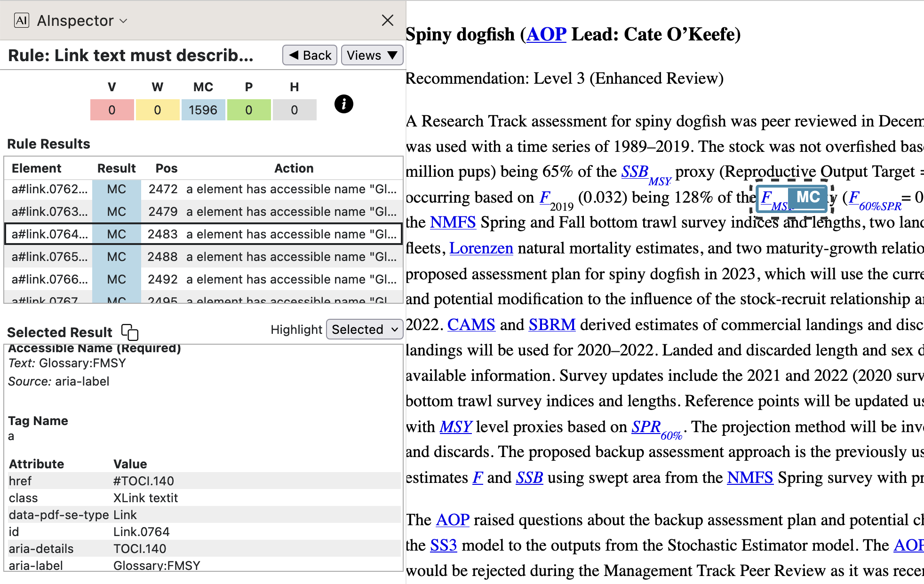Click the CAMS link
This screenshot has height=584, width=924.
click(471, 325)
